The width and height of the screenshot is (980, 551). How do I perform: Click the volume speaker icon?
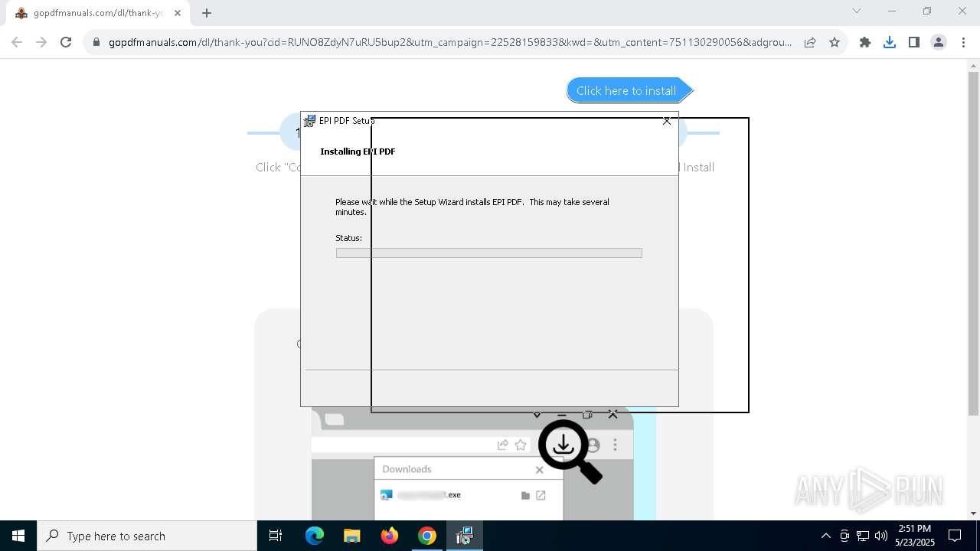click(881, 536)
